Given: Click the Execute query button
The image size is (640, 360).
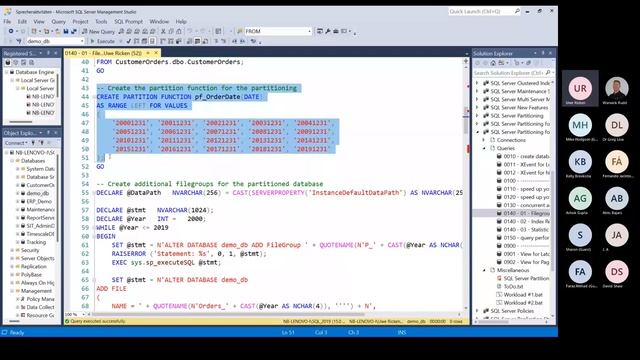Looking at the screenshot, I should click(x=102, y=41).
